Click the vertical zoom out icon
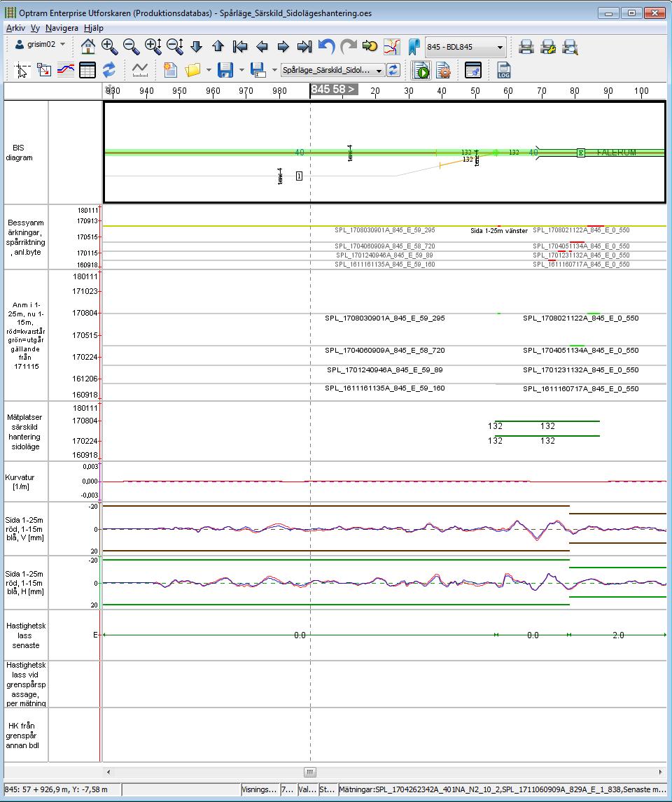672x802 pixels. pyautogui.click(x=175, y=47)
